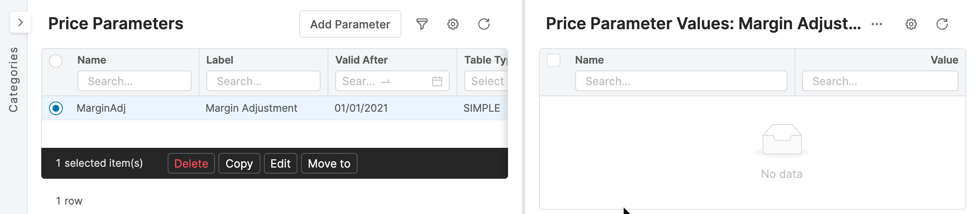The height and width of the screenshot is (214, 980).
Task: Refresh the Price Parameters table
Action: pyautogui.click(x=484, y=24)
